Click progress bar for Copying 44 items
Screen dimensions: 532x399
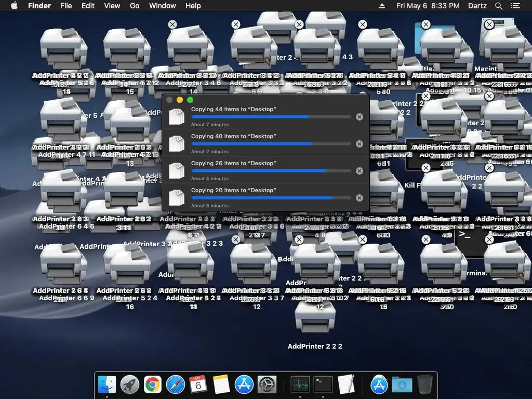pyautogui.click(x=271, y=117)
